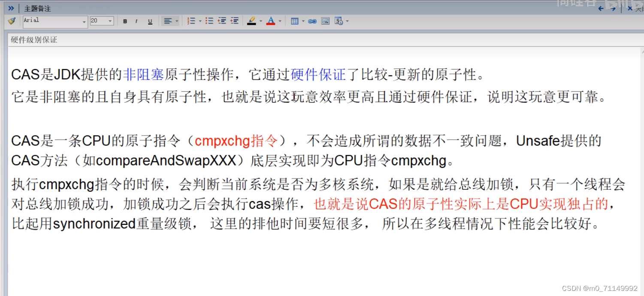The width and height of the screenshot is (644, 296).
Task: Open the font size 20 dropdown
Action: pos(110,21)
